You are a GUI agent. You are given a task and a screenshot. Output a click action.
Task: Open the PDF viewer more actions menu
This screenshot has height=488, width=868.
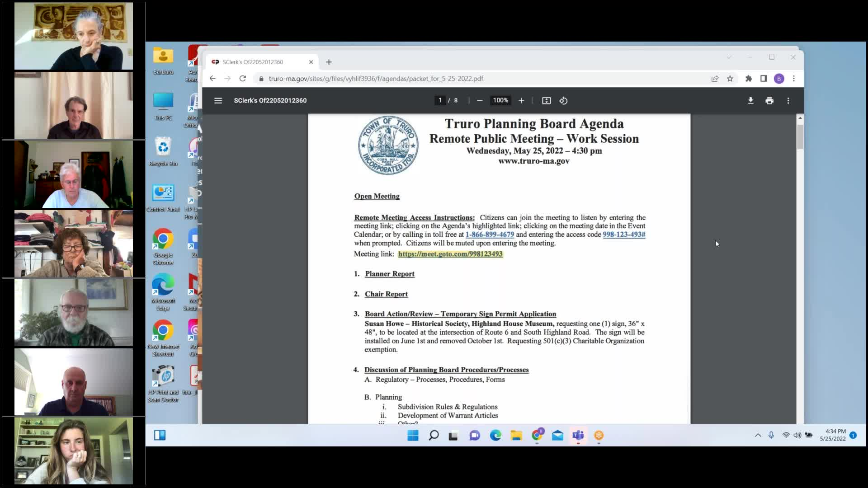[x=788, y=100]
